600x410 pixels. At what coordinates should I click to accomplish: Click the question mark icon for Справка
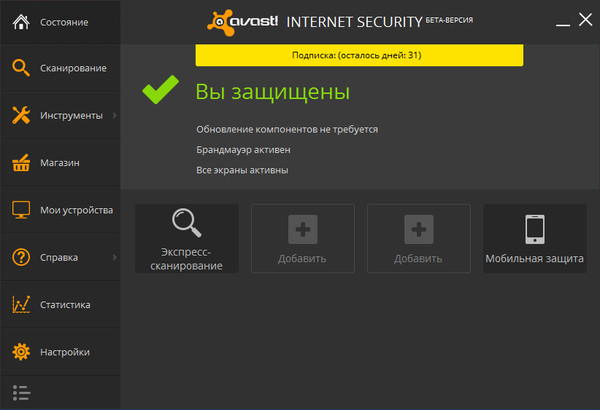(21, 258)
